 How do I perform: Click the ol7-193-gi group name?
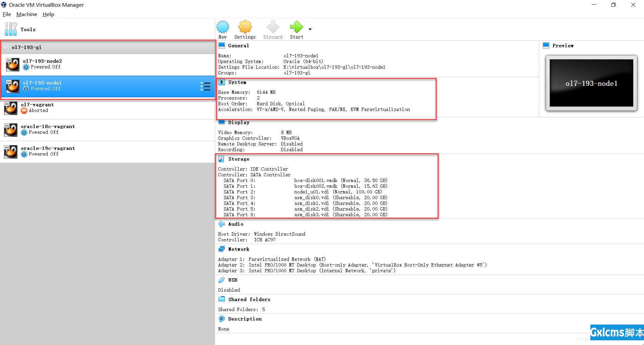[26, 47]
